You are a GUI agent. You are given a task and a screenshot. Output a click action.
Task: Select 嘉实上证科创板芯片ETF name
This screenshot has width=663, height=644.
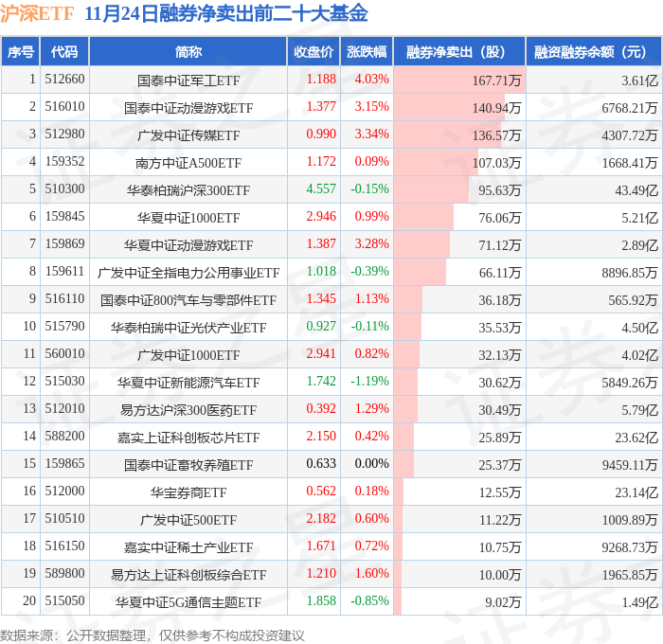(188, 438)
